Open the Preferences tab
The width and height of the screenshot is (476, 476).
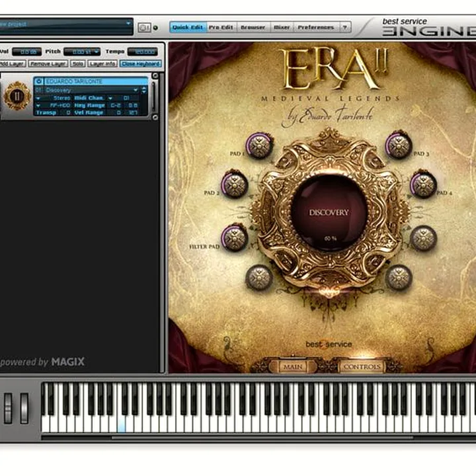[x=316, y=27]
